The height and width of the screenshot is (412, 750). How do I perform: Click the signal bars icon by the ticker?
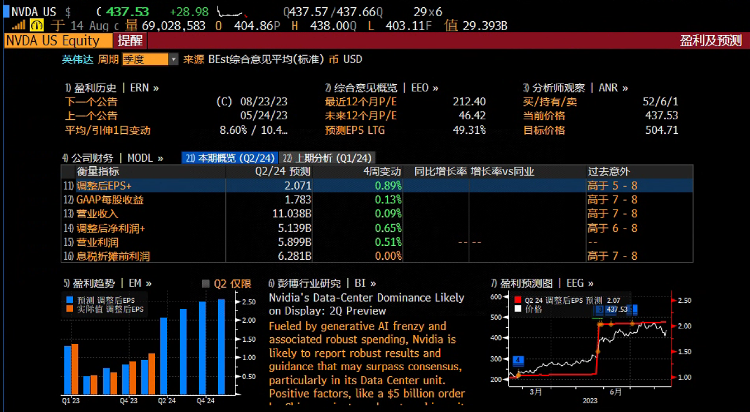(x=19, y=25)
